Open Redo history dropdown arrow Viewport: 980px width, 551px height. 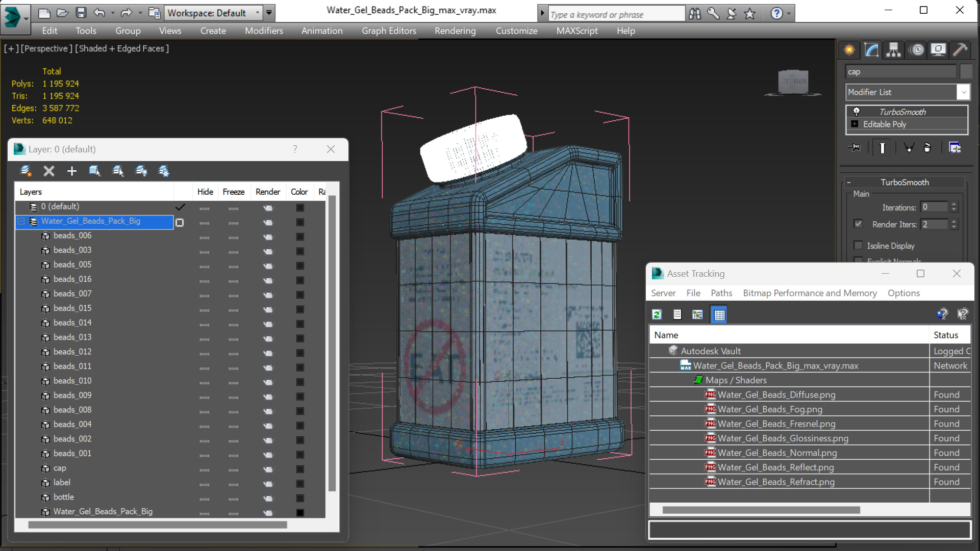click(x=140, y=13)
